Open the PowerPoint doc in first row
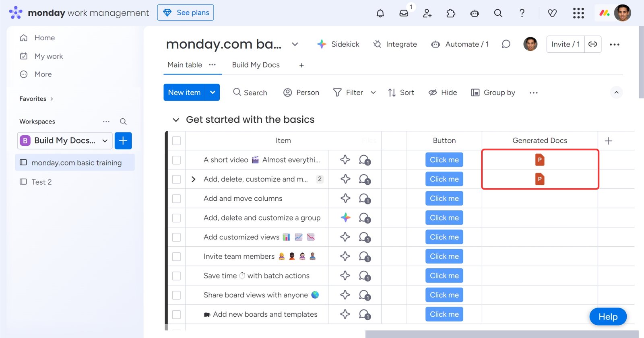Image resolution: width=644 pixels, height=338 pixels. point(539,160)
